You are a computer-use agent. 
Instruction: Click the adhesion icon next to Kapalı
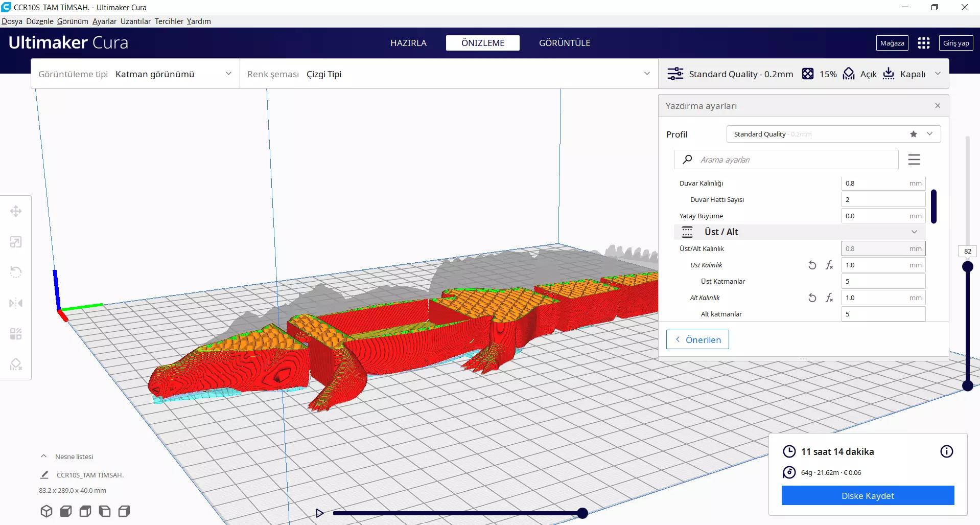tap(889, 74)
